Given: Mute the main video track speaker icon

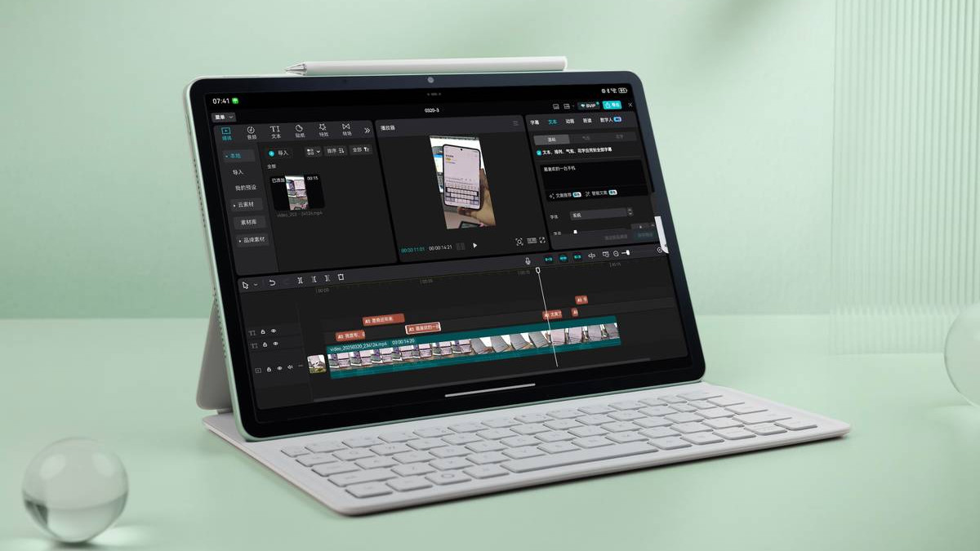Looking at the screenshot, I should point(290,367).
